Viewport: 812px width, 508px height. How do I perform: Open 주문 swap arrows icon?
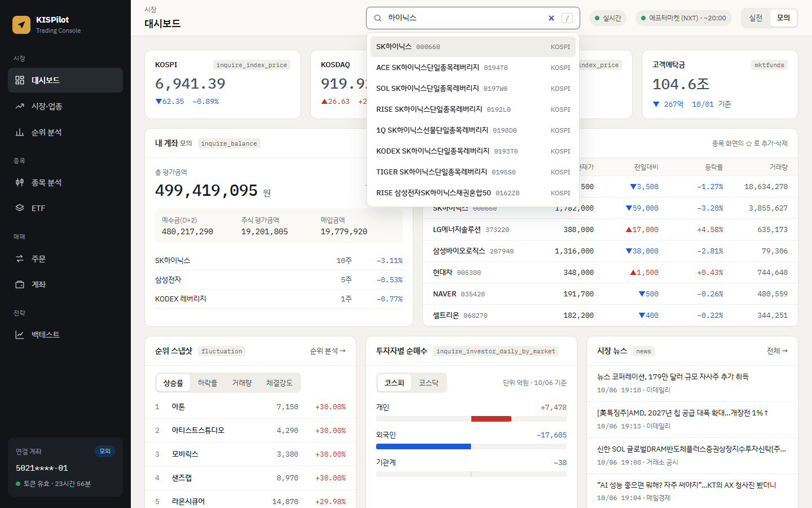pyautogui.click(x=20, y=259)
